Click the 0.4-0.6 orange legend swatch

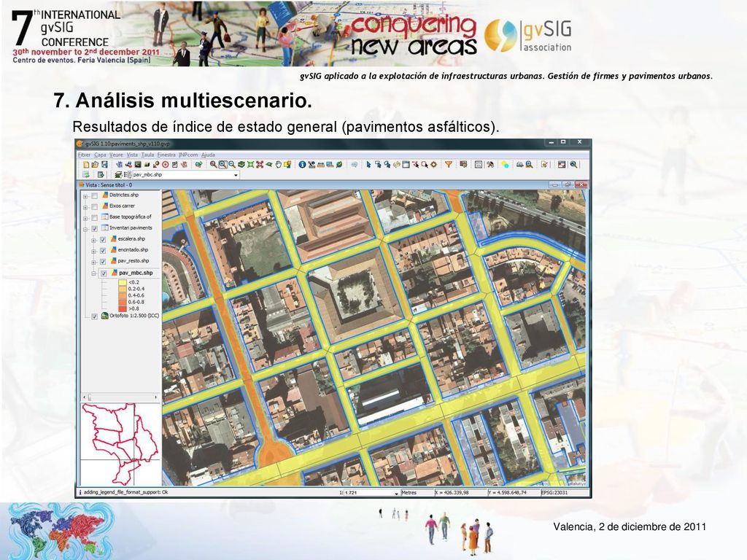123,296
